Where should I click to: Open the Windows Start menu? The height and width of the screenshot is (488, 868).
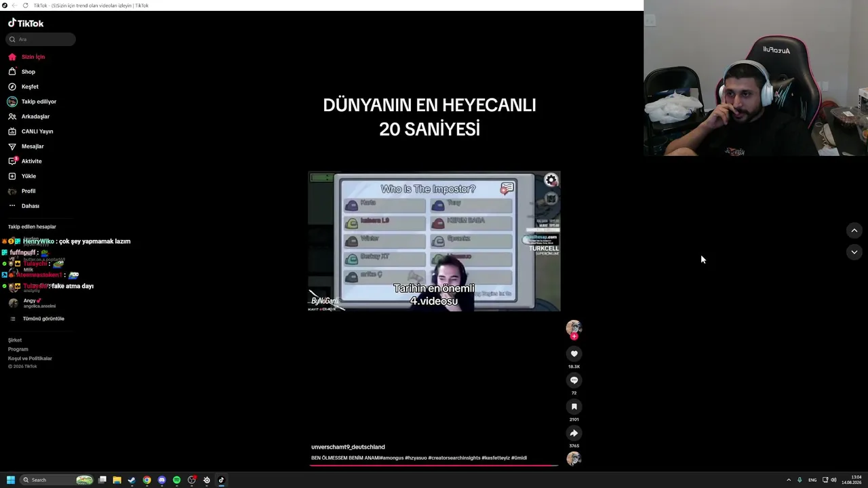11,480
